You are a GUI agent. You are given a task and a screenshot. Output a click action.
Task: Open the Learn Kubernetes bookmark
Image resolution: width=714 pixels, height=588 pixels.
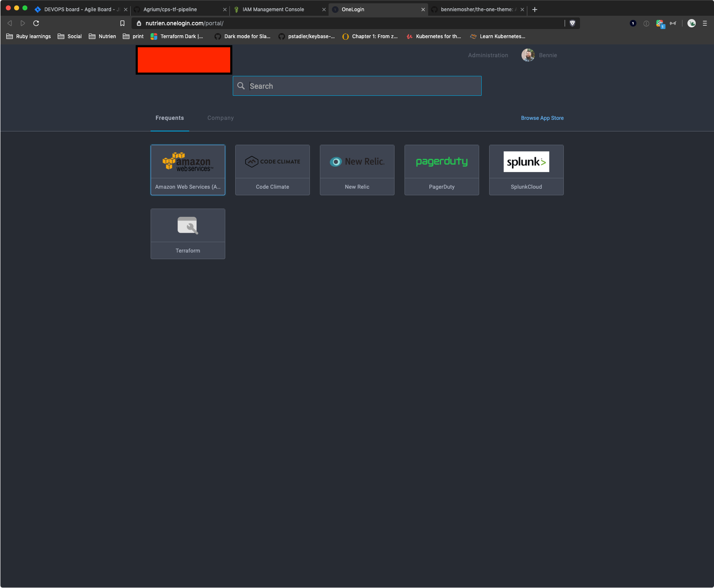(x=498, y=36)
